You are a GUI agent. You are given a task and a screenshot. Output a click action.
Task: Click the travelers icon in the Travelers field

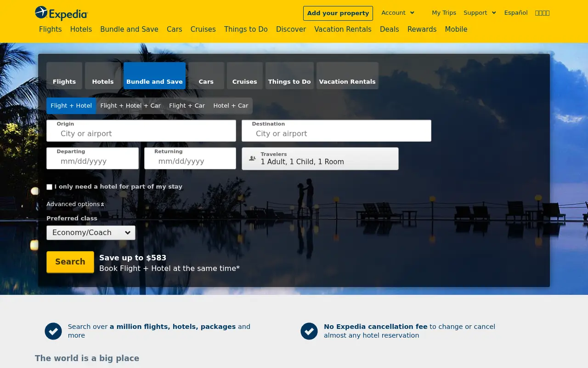[252, 158]
